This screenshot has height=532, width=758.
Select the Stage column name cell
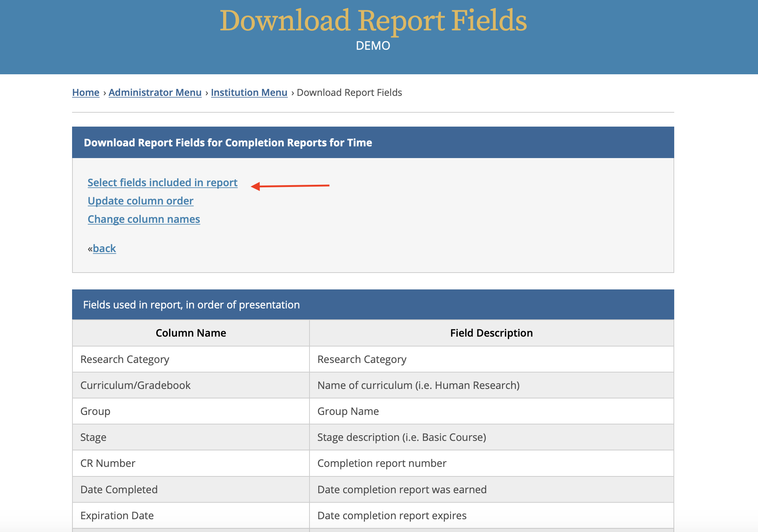[191, 437]
